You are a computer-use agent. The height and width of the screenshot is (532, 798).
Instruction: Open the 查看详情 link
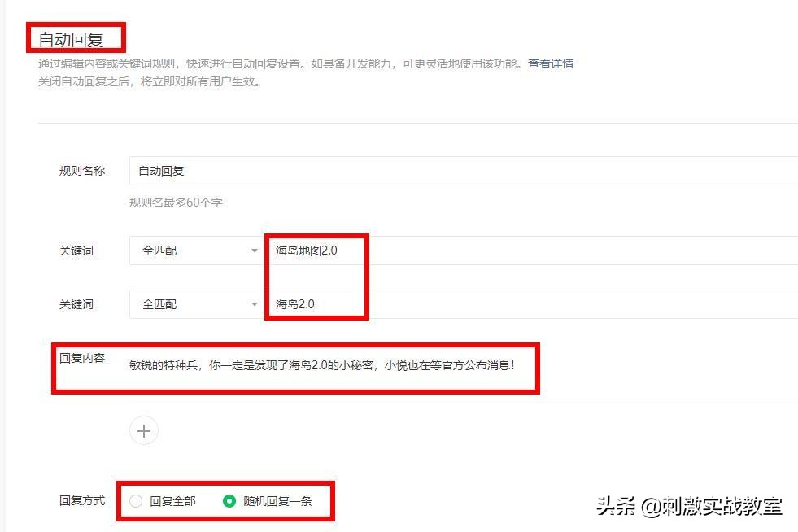(551, 63)
